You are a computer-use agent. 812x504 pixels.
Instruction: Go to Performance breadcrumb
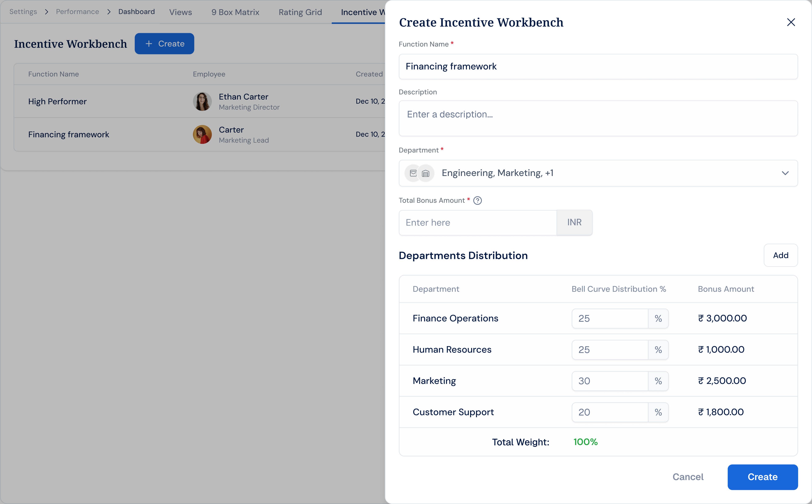point(77,12)
